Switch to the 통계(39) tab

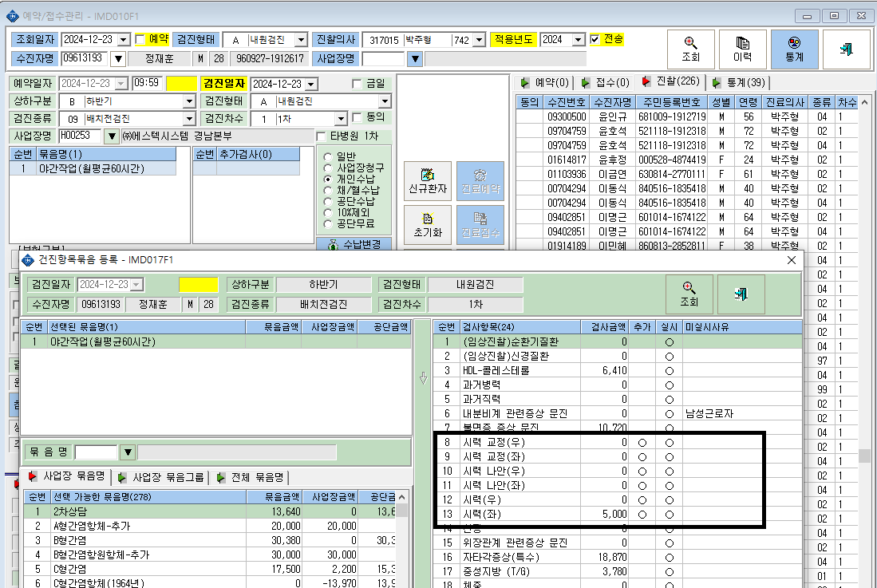(740, 83)
